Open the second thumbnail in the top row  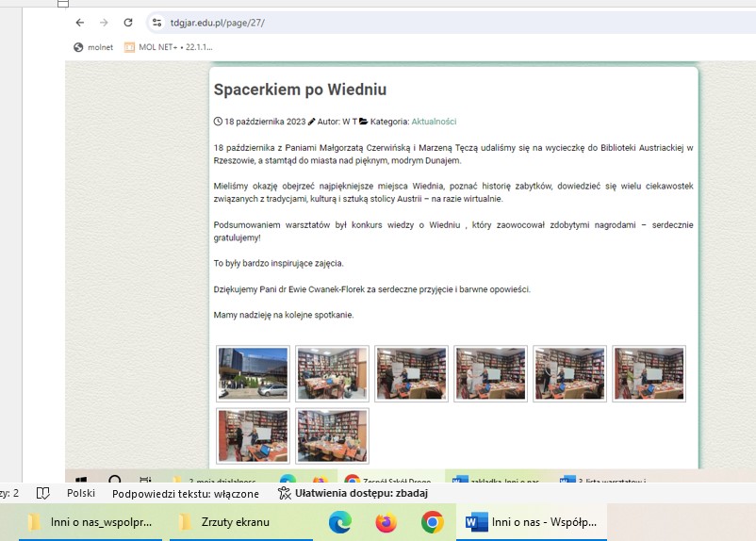[332, 373]
